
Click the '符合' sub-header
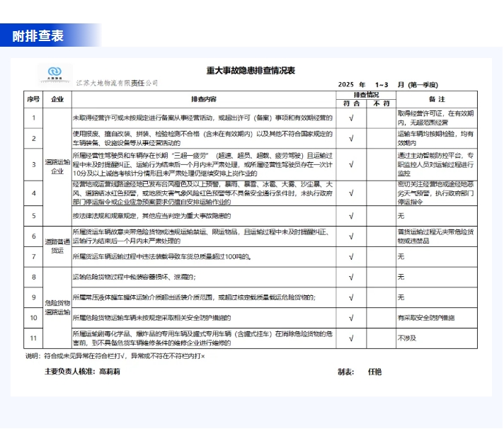coord(351,103)
